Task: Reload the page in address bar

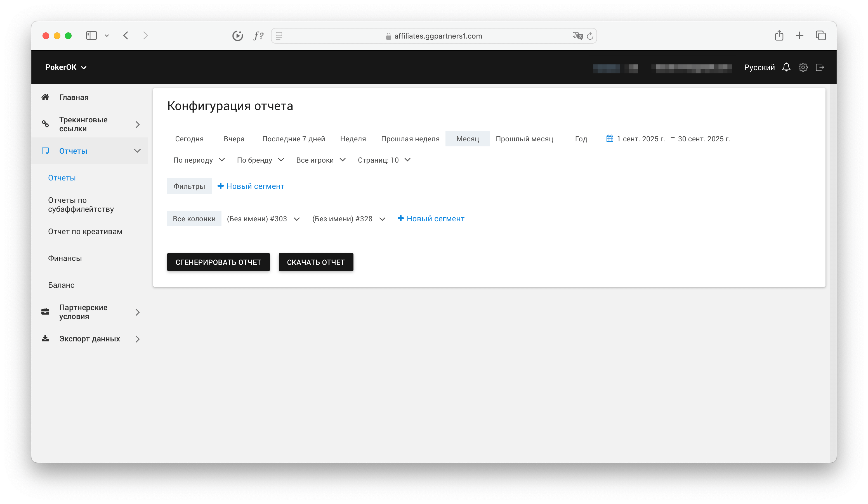Action: click(x=590, y=36)
